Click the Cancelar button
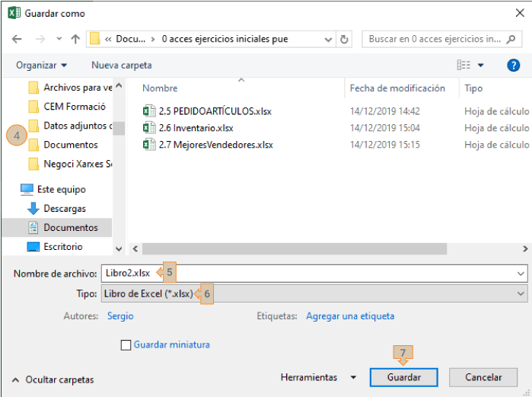Viewport: 532px width, 397px height. coord(483,377)
